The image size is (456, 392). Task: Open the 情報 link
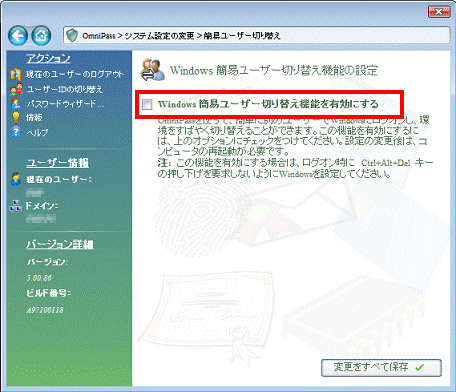coord(34,117)
